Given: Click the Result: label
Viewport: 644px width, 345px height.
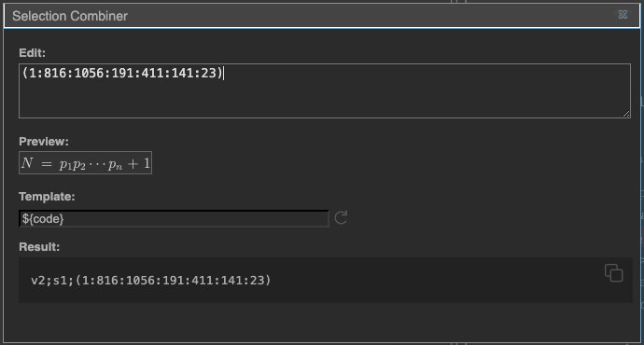Looking at the screenshot, I should click(x=39, y=247).
